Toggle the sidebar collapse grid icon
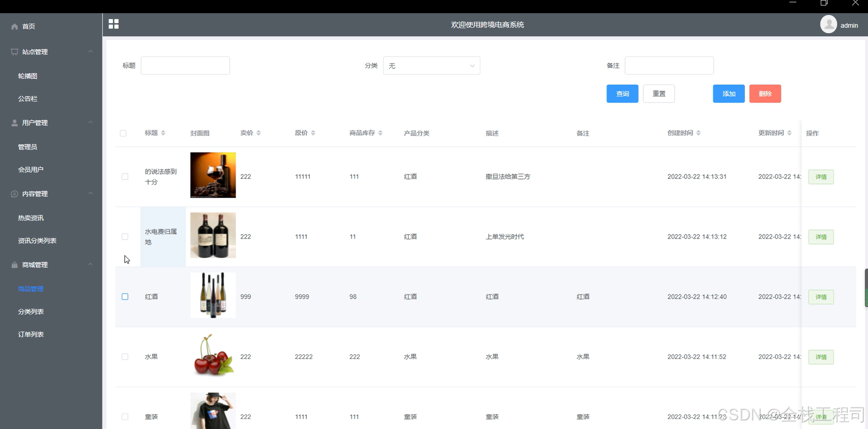 (113, 24)
